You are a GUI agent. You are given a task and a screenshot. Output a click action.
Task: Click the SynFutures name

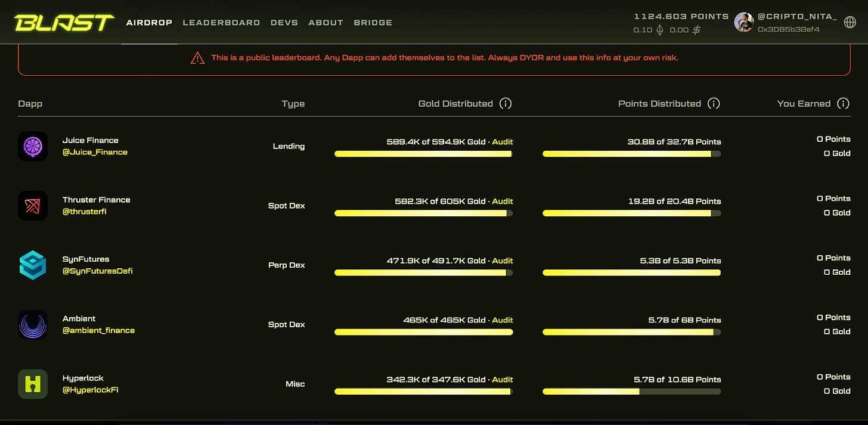86,259
